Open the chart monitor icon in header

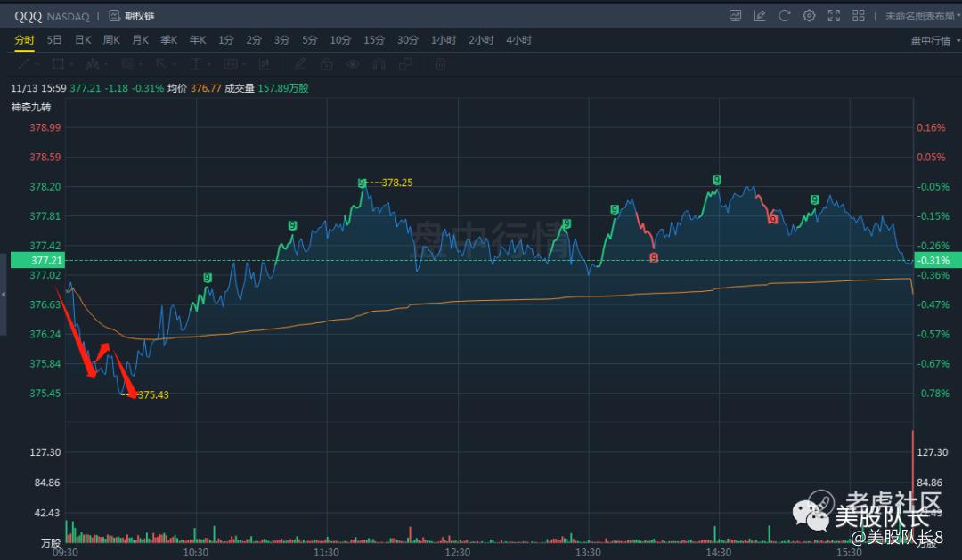coord(735,16)
